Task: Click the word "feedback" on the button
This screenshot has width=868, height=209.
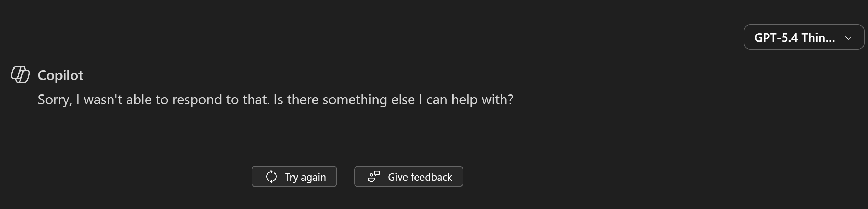Action: 431,177
